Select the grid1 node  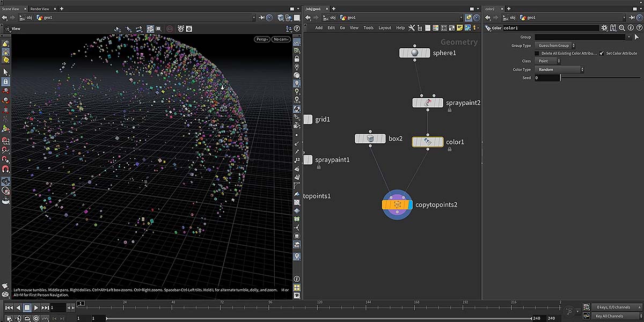tap(308, 119)
